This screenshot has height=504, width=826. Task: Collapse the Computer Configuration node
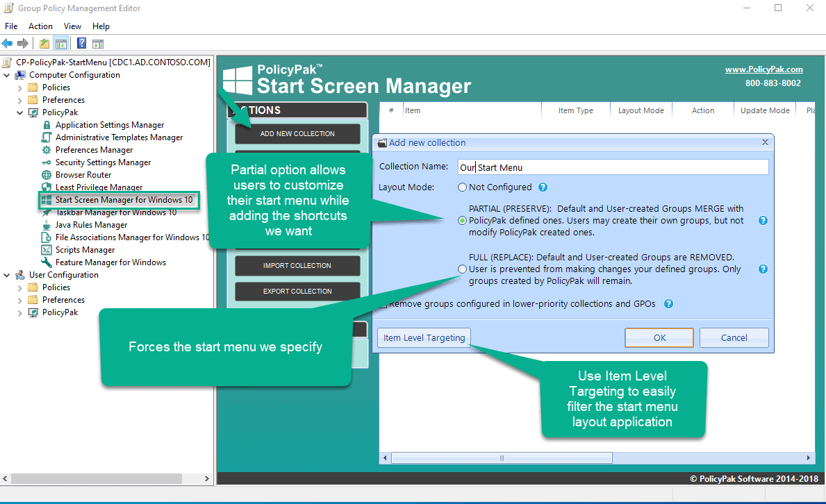7,75
